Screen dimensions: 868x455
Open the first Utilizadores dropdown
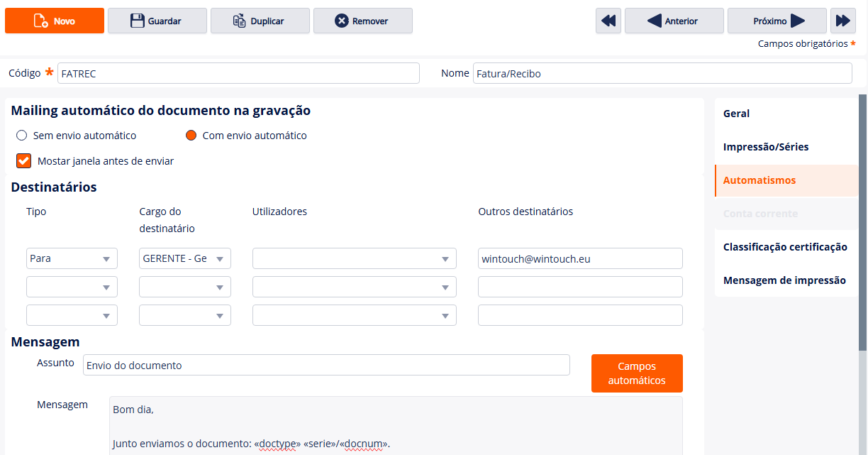pos(354,258)
